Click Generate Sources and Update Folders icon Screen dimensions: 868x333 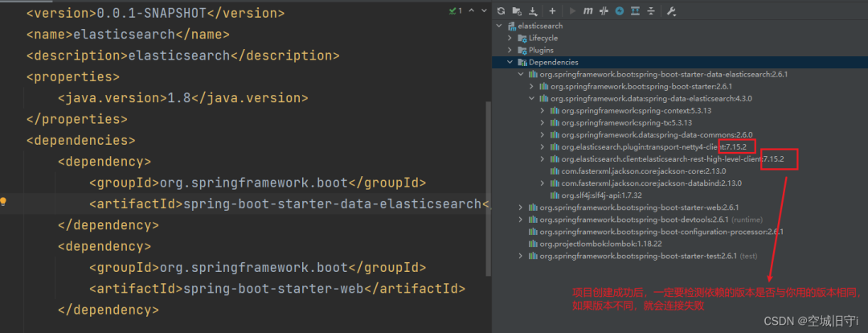click(x=517, y=11)
